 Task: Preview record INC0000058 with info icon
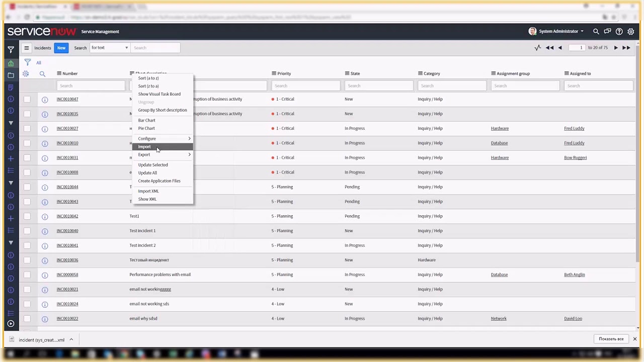coord(45,275)
